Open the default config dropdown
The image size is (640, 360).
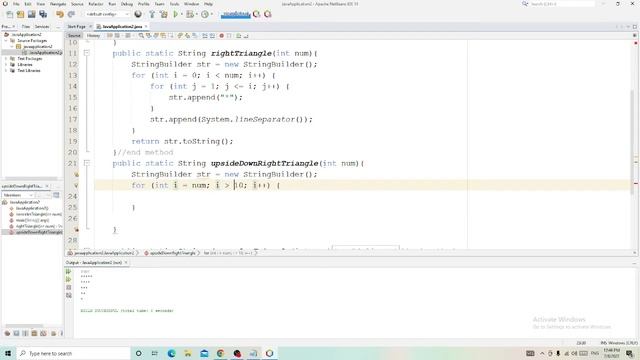[x=107, y=14]
